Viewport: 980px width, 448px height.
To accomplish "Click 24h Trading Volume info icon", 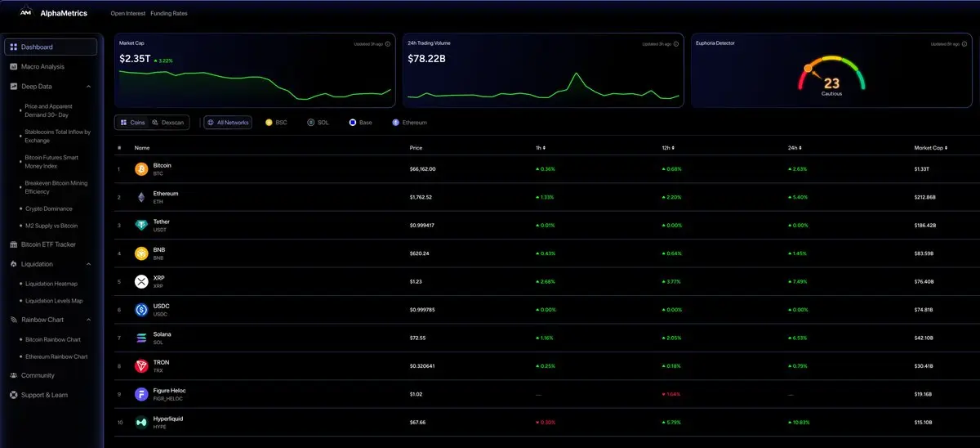I will click(x=676, y=44).
